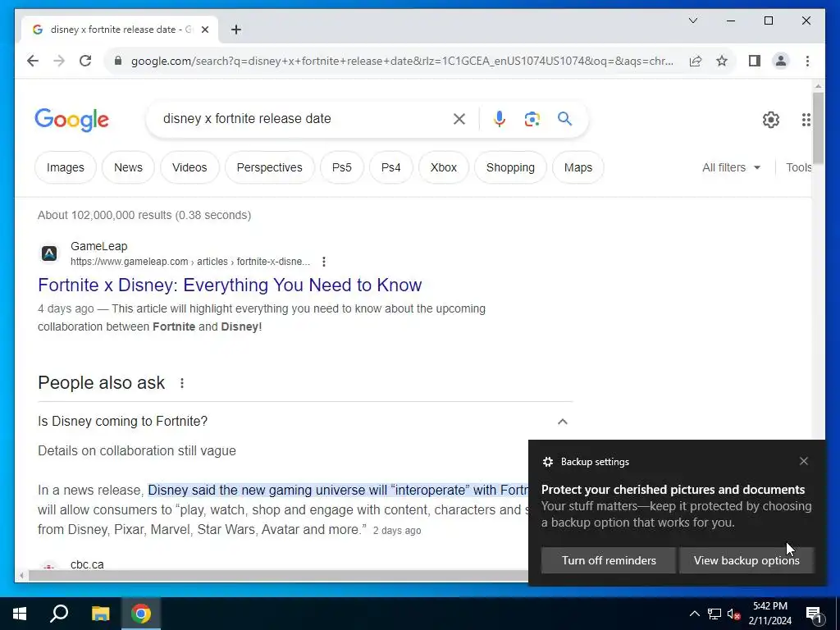Switch to Perspectives results
This screenshot has width=840, height=630.
(x=269, y=167)
